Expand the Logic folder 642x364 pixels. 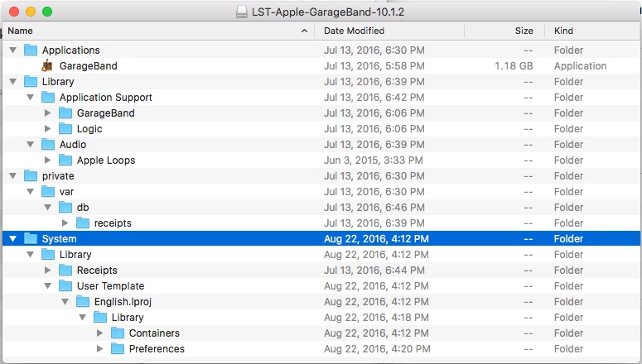(47, 128)
